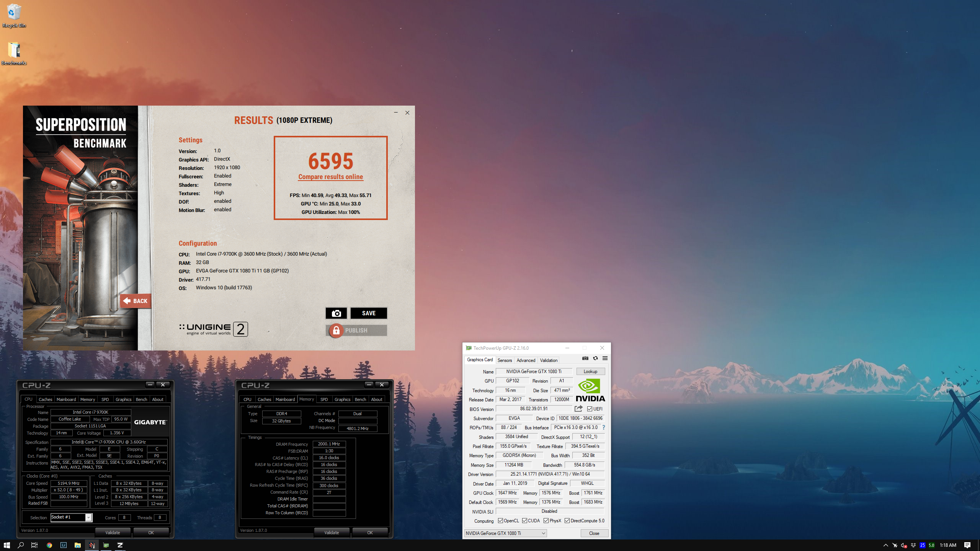Click the GPU-Z refresh icon
The height and width of the screenshot is (551, 980).
[595, 359]
